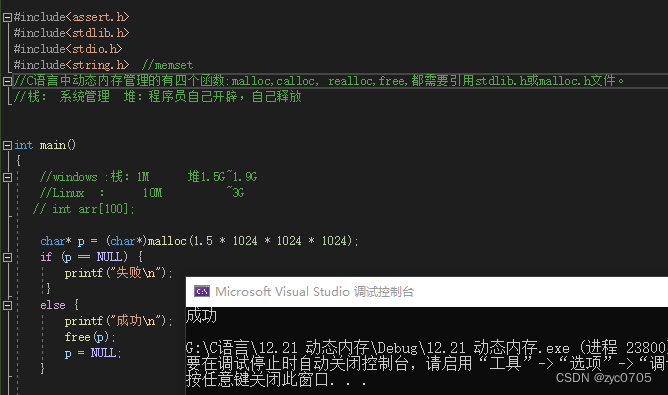Image resolution: width=668 pixels, height=395 pixels.
Task: Click the #include<string.h> line
Action: tap(71, 65)
